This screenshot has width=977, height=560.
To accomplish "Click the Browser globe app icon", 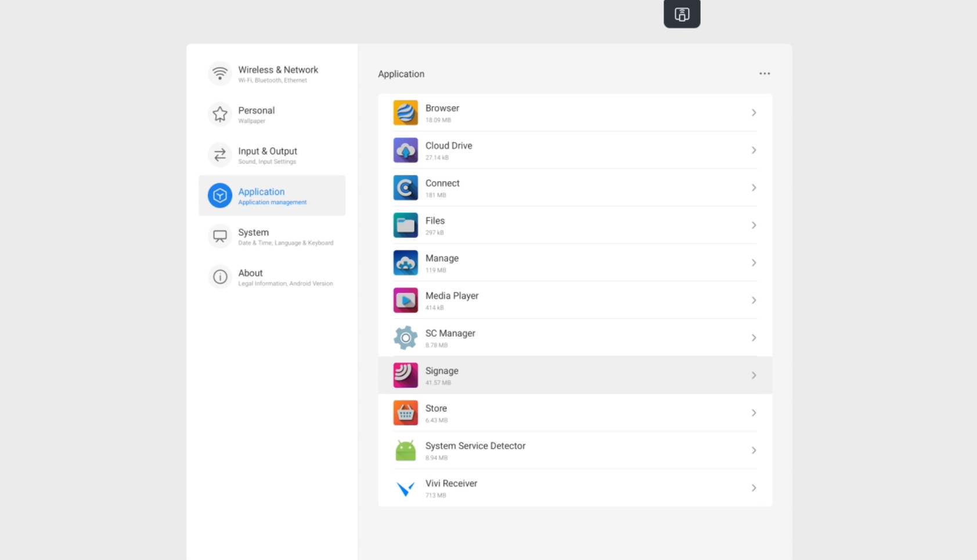I will [405, 113].
